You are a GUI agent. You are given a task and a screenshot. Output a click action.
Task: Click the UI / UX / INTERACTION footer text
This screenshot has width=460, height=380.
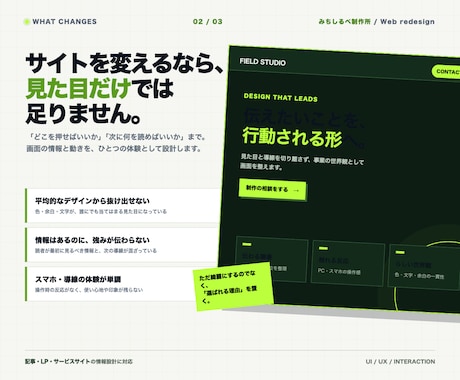(x=400, y=361)
